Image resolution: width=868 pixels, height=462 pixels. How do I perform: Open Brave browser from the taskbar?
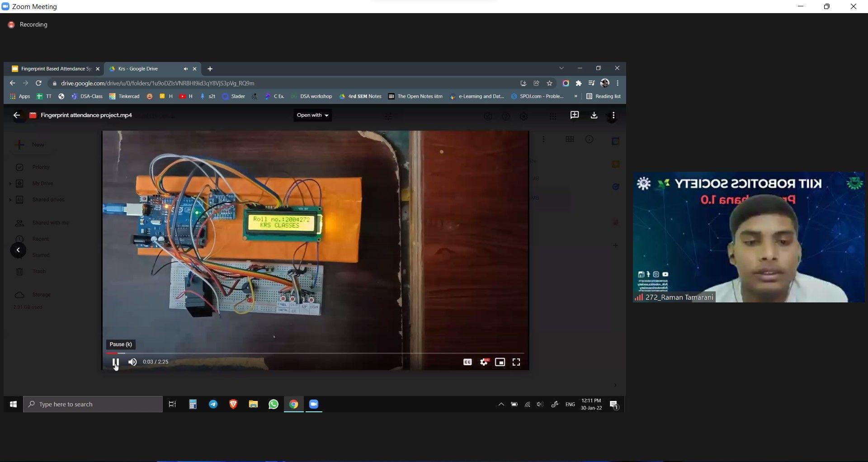tap(233, 404)
